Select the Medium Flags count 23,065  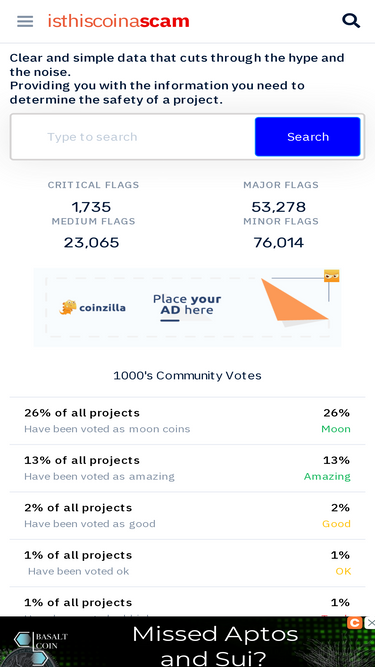tap(91, 243)
